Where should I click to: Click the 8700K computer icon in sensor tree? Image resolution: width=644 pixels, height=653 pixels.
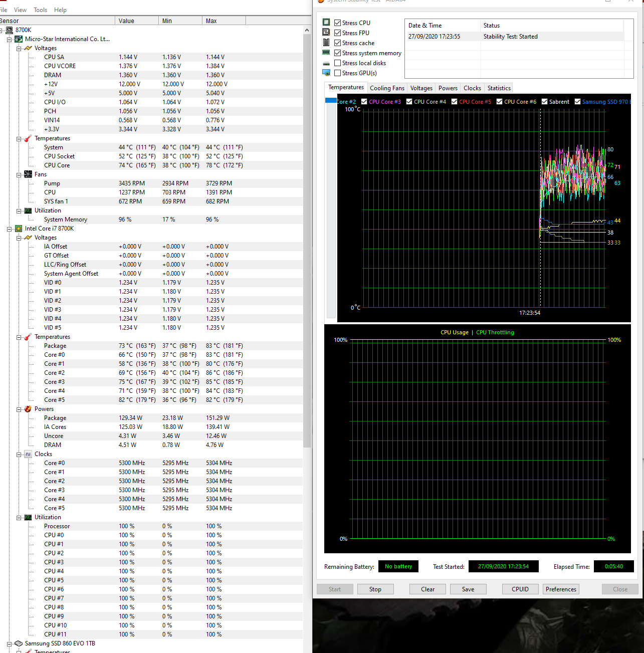pyautogui.click(x=10, y=30)
